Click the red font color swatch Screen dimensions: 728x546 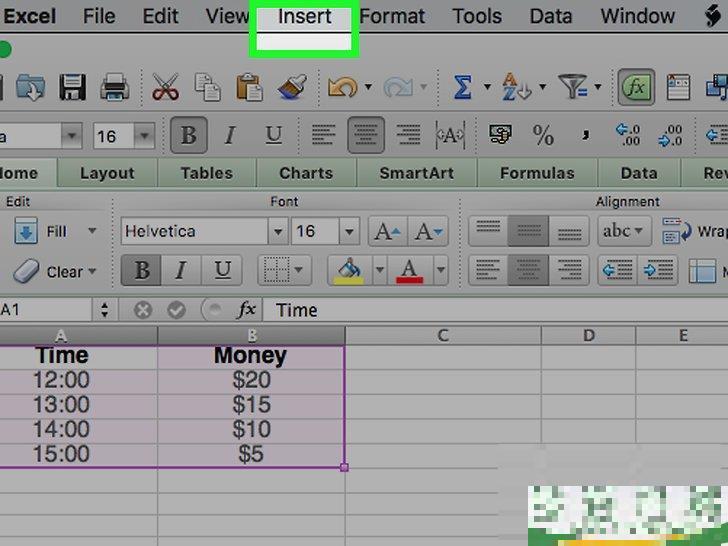point(409,271)
